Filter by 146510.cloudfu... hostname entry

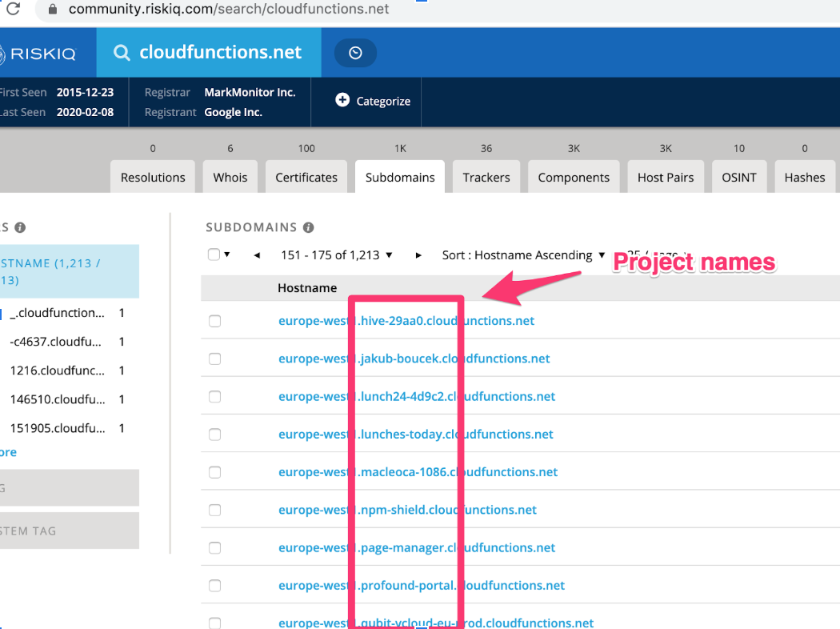58,399
